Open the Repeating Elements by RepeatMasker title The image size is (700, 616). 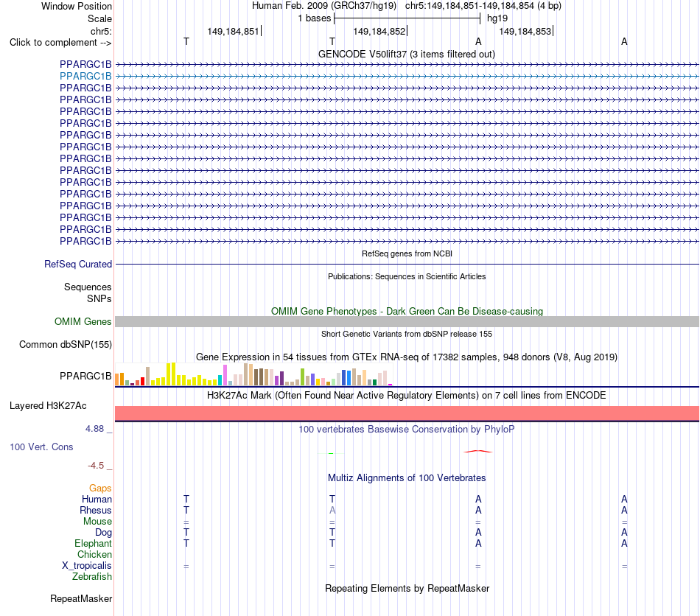tap(407, 589)
